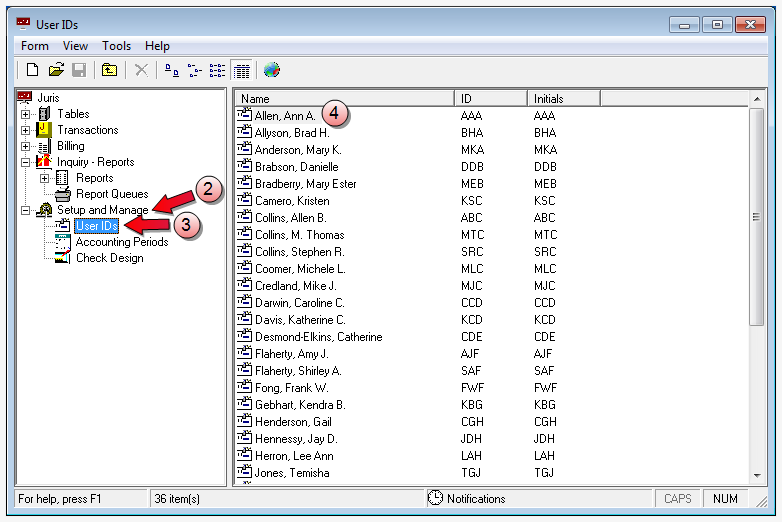Click the Open folder toolbar icon
Screen dimensions: 782x522
pyautogui.click(x=56, y=70)
